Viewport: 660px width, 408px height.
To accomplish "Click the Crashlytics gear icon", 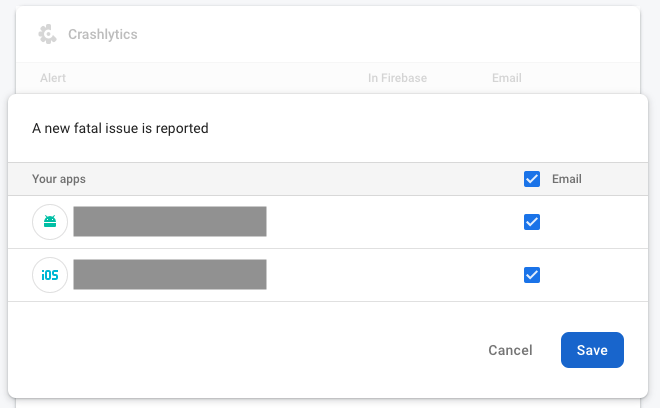I will coord(48,34).
